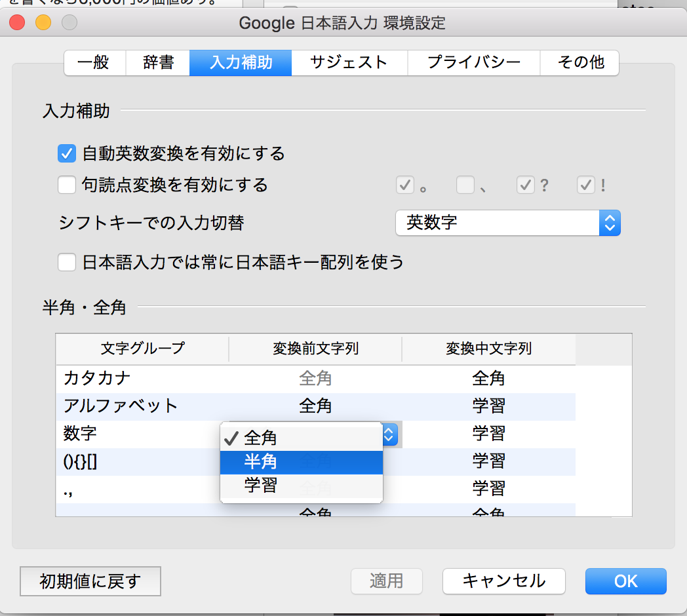Open the シフトキーでの入力切替 dropdown showing 英数字

[x=508, y=223]
